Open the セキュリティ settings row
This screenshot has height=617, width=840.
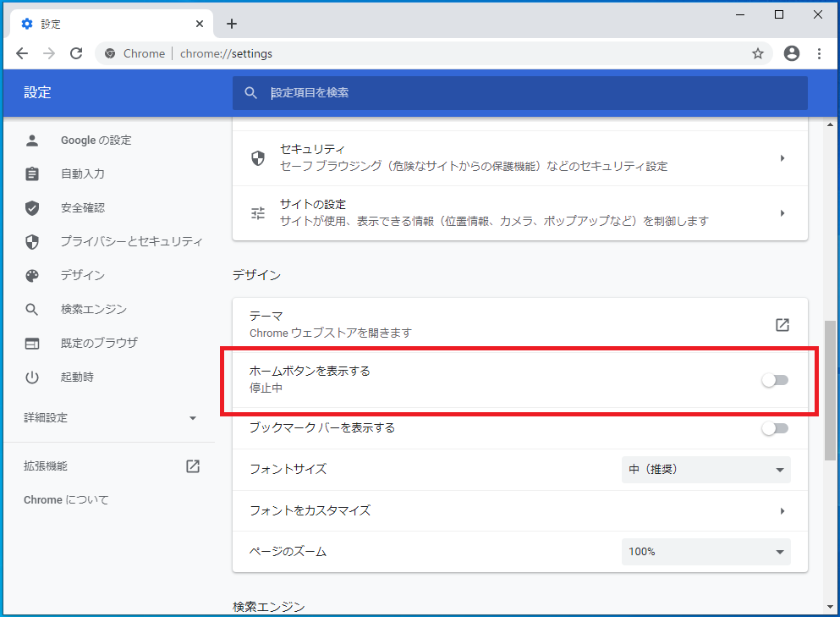click(x=519, y=158)
